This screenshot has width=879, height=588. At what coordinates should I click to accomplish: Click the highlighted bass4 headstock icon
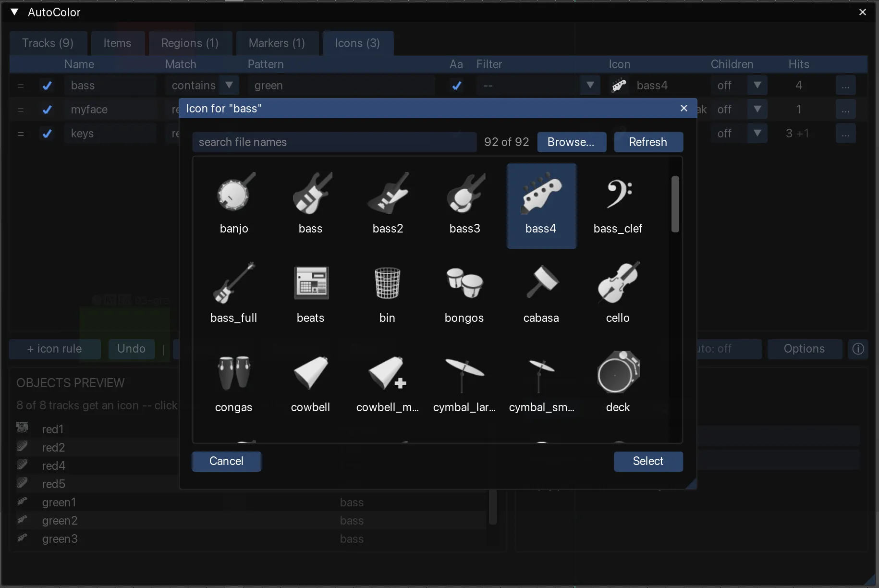541,205
